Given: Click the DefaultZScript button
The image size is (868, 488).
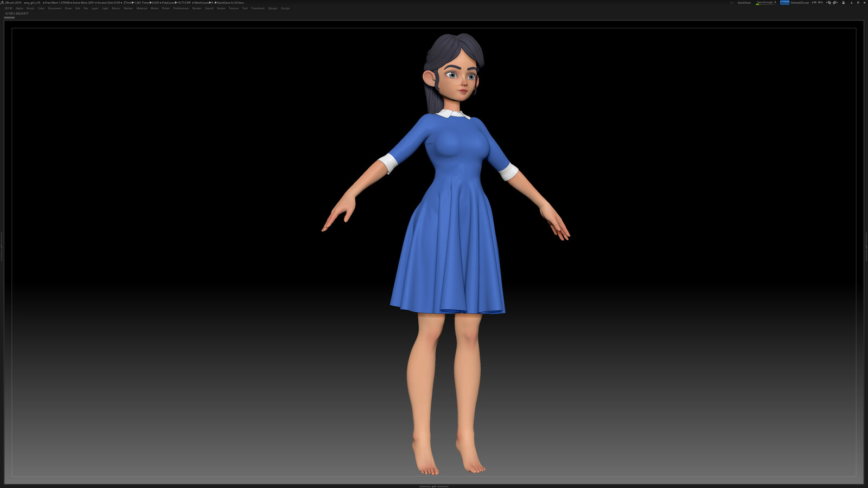Looking at the screenshot, I should point(800,3).
